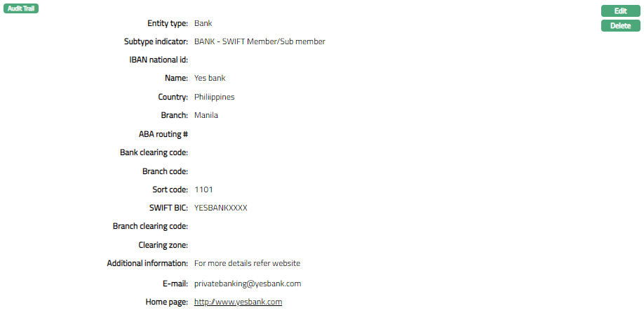Screen dimensions: 644x313
Task: Click the Edit button
Action: tap(620, 11)
